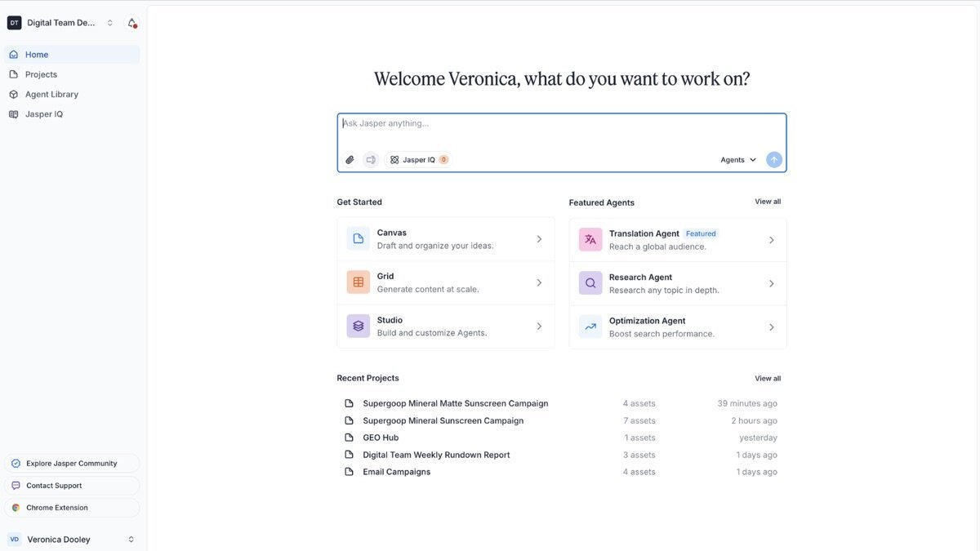Viewport: 980px width, 551px height.
Task: Click the purple Studio layers icon
Action: pos(358,327)
